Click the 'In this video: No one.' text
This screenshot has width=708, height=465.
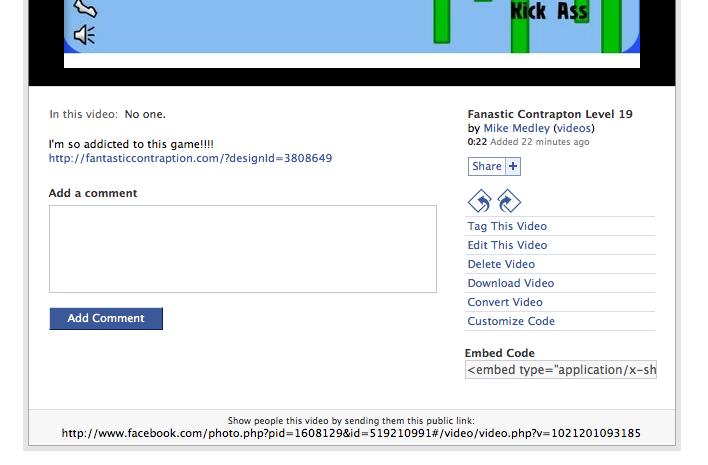click(x=107, y=114)
